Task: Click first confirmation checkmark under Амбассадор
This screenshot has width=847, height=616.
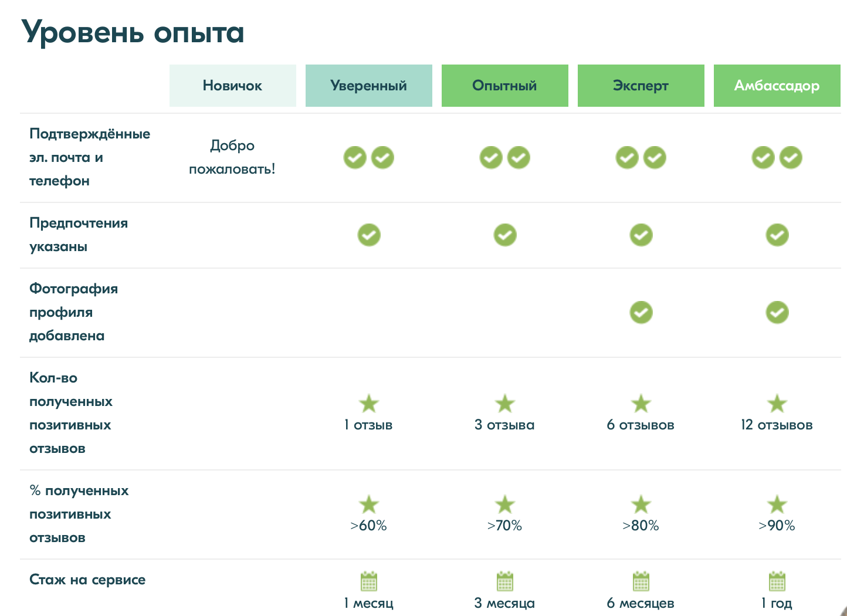Action: pos(763,158)
